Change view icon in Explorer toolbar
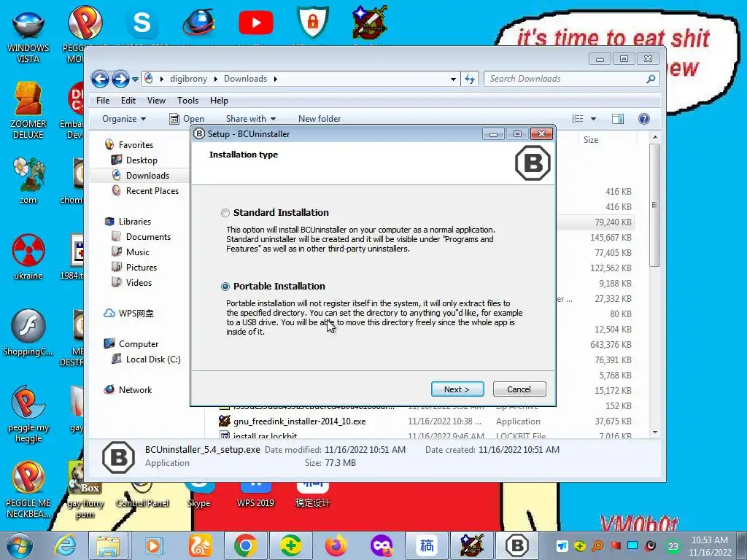The width and height of the screenshot is (747, 560). pos(578,119)
